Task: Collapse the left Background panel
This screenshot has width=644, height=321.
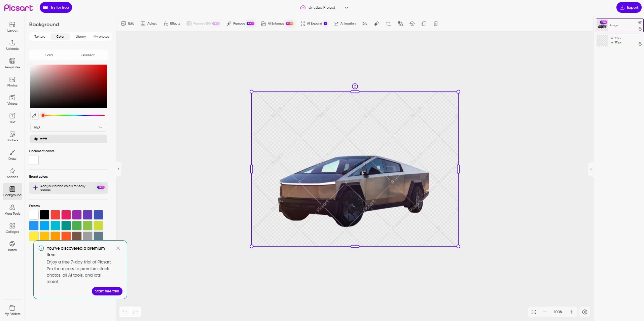Action: (x=118, y=169)
